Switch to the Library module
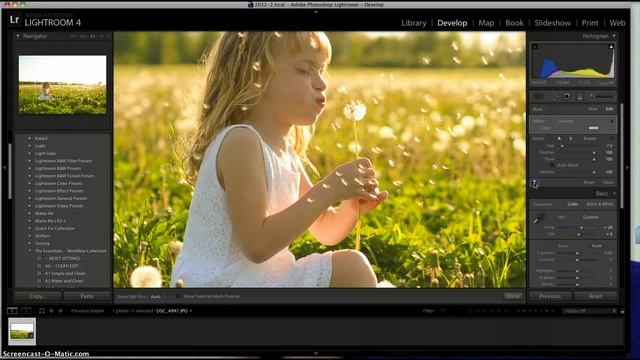Image resolution: width=640 pixels, height=360 pixels. pyautogui.click(x=413, y=23)
